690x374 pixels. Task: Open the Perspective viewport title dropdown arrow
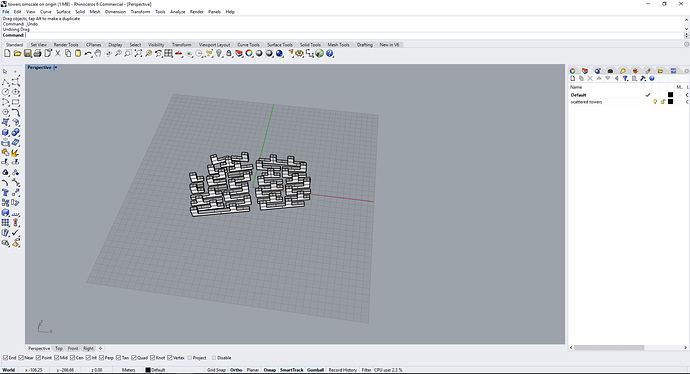point(55,67)
